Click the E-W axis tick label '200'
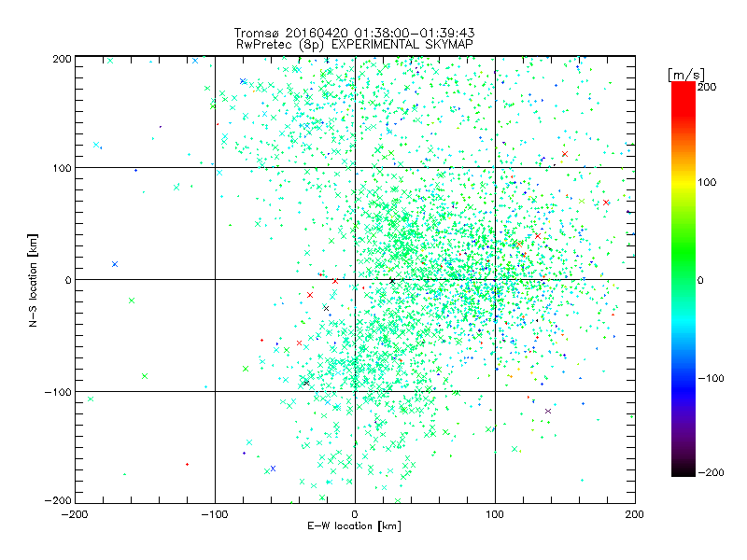Screen dimensions: 747x560 click(x=635, y=514)
